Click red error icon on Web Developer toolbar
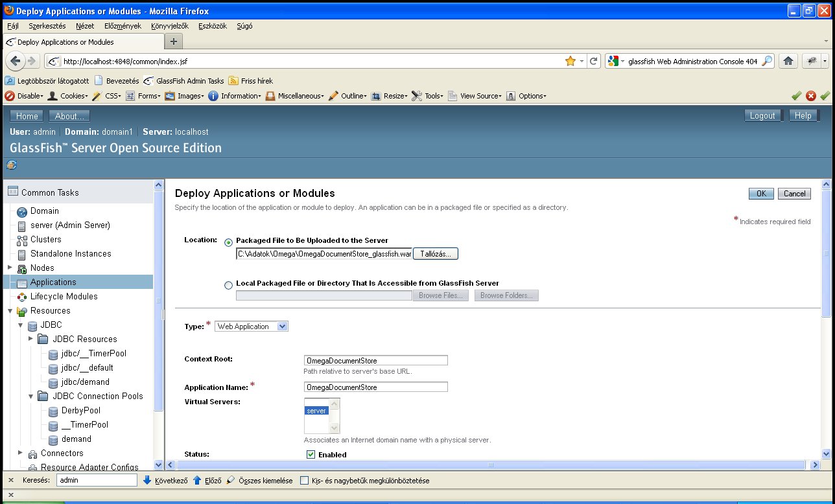 [810, 96]
